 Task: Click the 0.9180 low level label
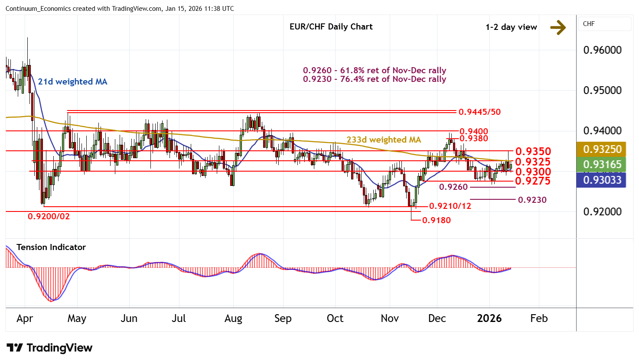tap(437, 221)
